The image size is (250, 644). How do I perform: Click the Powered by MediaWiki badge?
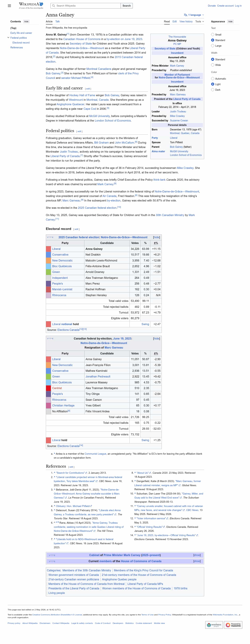[233, 625]
